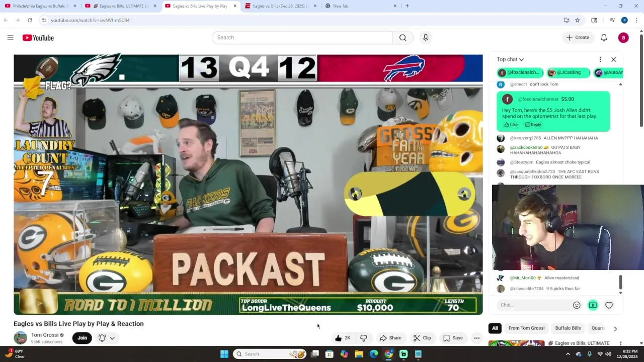Open live chat options three-dot menu
The width and height of the screenshot is (644, 362).
click(600, 59)
